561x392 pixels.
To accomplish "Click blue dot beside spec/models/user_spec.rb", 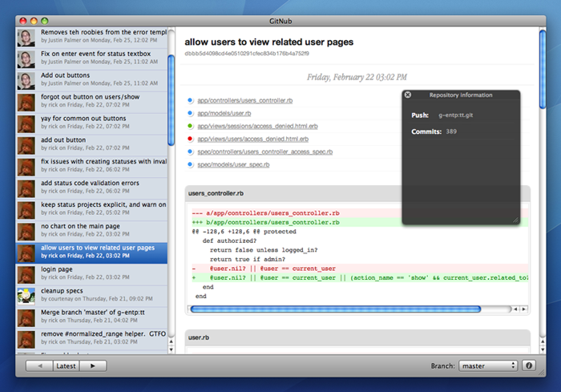I will [x=190, y=164].
